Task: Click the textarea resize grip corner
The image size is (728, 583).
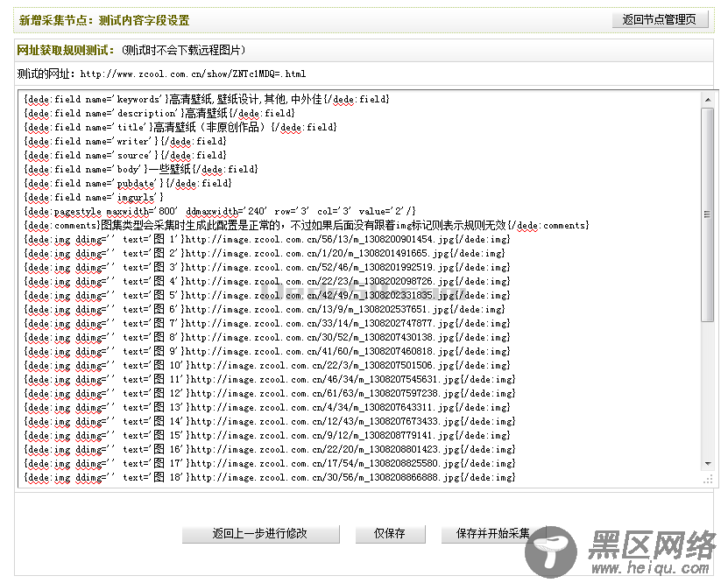Action: click(x=708, y=480)
